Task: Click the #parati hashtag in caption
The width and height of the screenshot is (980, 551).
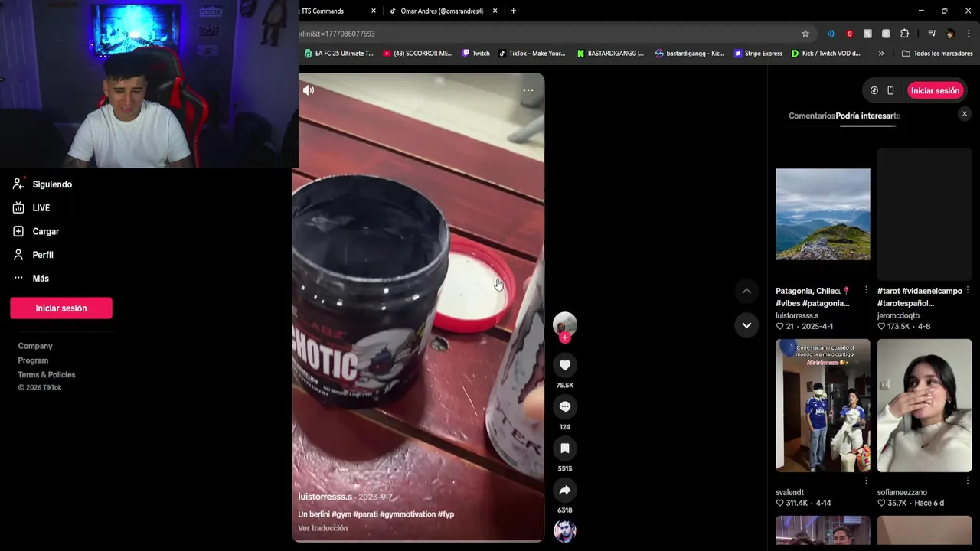Action: pos(365,514)
